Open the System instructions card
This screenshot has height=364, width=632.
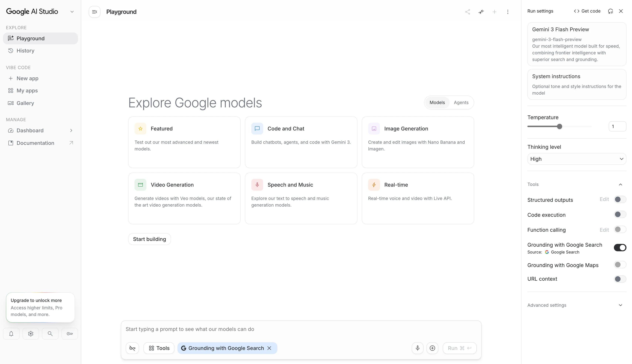click(577, 84)
